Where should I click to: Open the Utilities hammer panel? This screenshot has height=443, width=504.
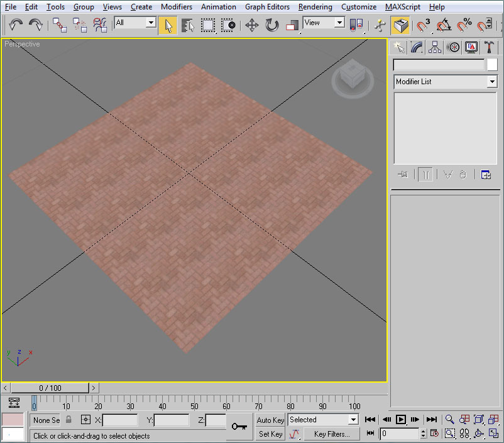pyautogui.click(x=489, y=47)
